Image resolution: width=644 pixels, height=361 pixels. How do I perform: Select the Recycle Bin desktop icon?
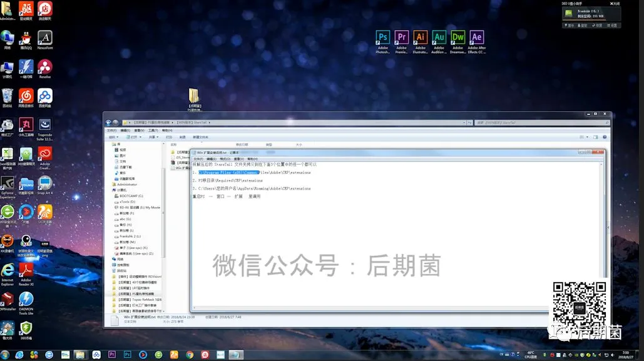tap(7, 98)
